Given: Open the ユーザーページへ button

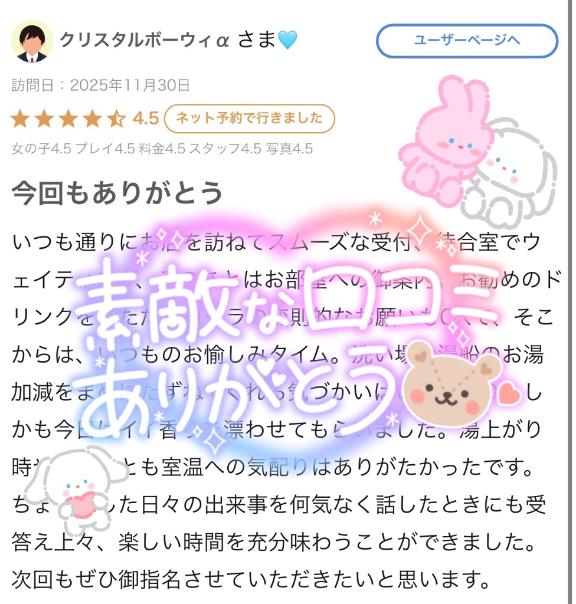Looking at the screenshot, I should pos(467,40).
